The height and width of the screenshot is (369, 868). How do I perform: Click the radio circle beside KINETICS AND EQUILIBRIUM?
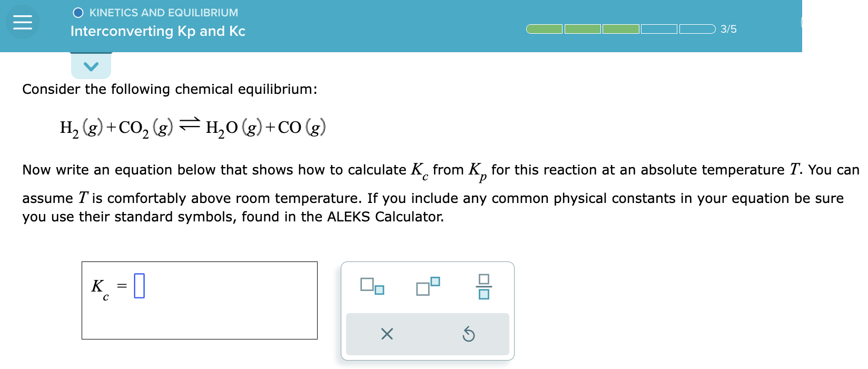pyautogui.click(x=78, y=12)
